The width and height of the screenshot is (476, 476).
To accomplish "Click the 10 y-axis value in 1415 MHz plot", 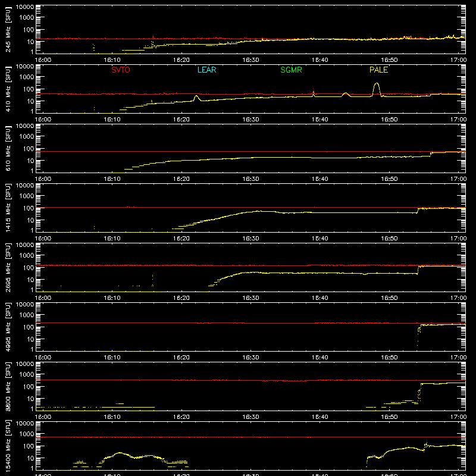I will click(x=30, y=220).
